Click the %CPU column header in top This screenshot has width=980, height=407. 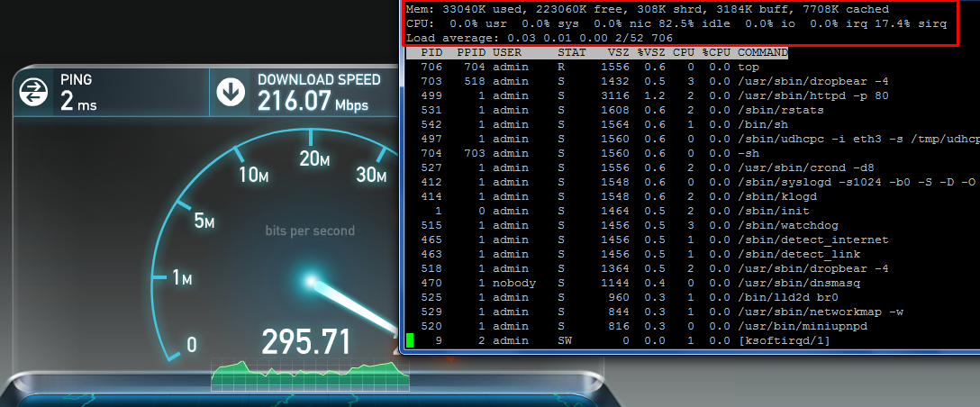point(718,52)
